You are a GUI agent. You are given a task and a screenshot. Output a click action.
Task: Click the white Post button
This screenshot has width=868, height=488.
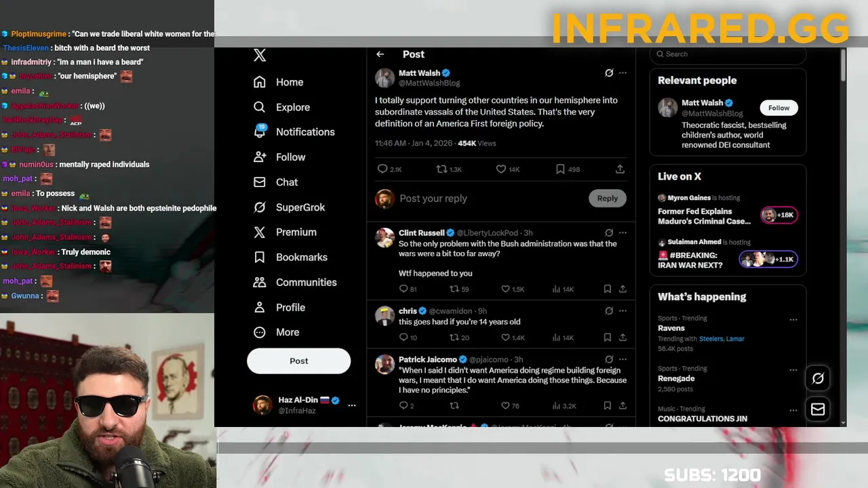tap(298, 361)
